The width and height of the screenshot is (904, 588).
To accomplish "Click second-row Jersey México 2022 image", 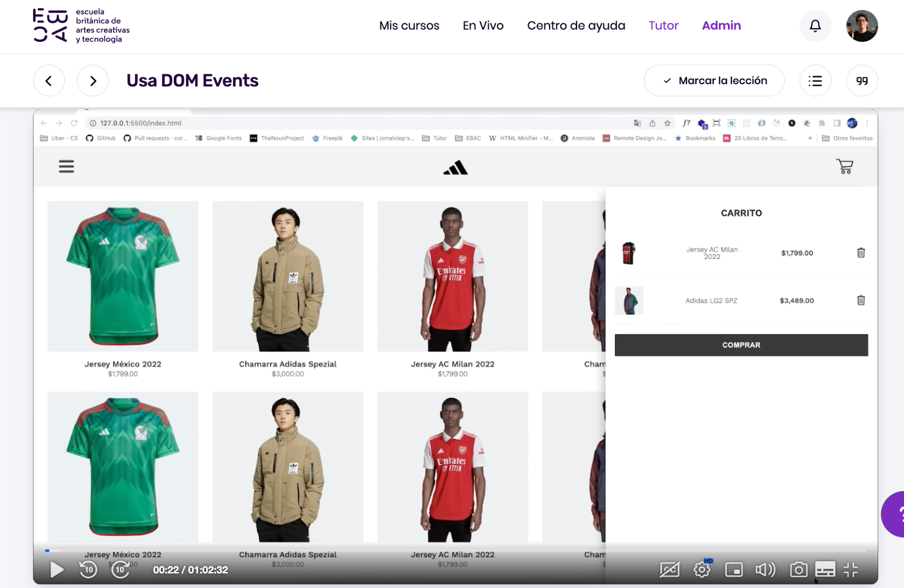I will click(x=123, y=467).
